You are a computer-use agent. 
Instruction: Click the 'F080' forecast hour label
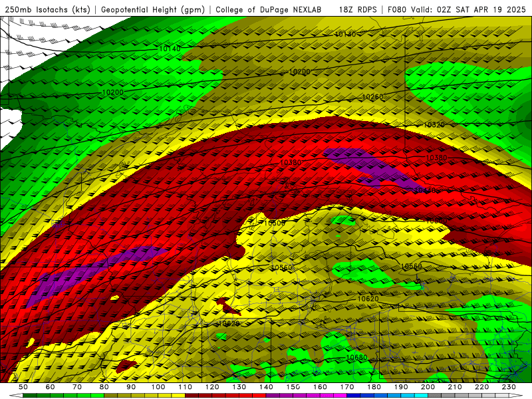coord(397,10)
